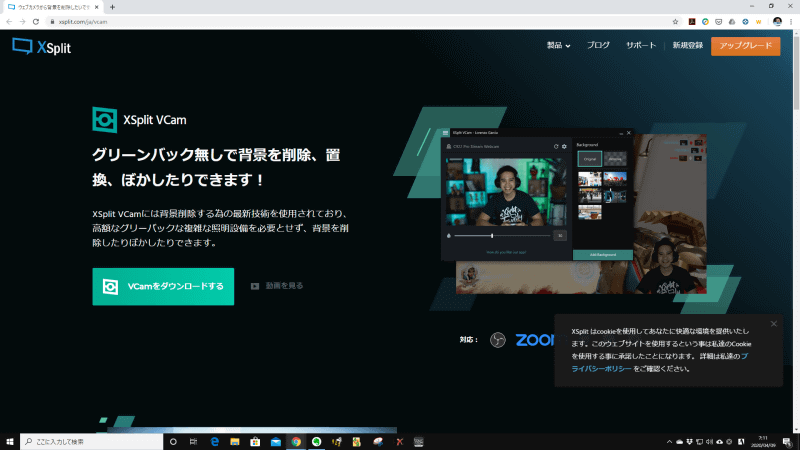This screenshot has width=800, height=450.
Task: Open the action center notifications icon
Action: pyautogui.click(x=787, y=442)
